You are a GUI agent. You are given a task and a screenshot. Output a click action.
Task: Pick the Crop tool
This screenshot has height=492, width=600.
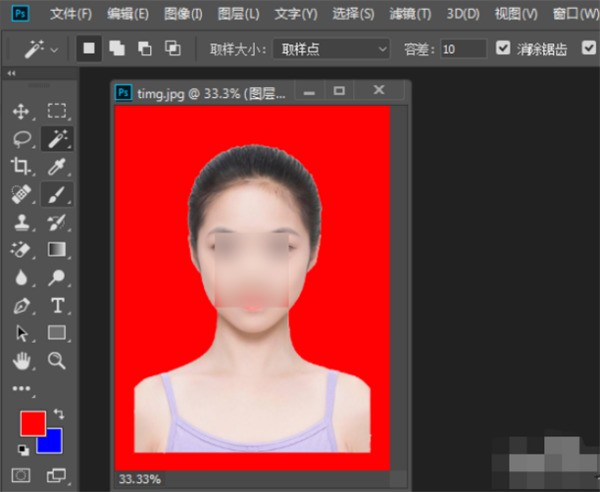point(20,166)
